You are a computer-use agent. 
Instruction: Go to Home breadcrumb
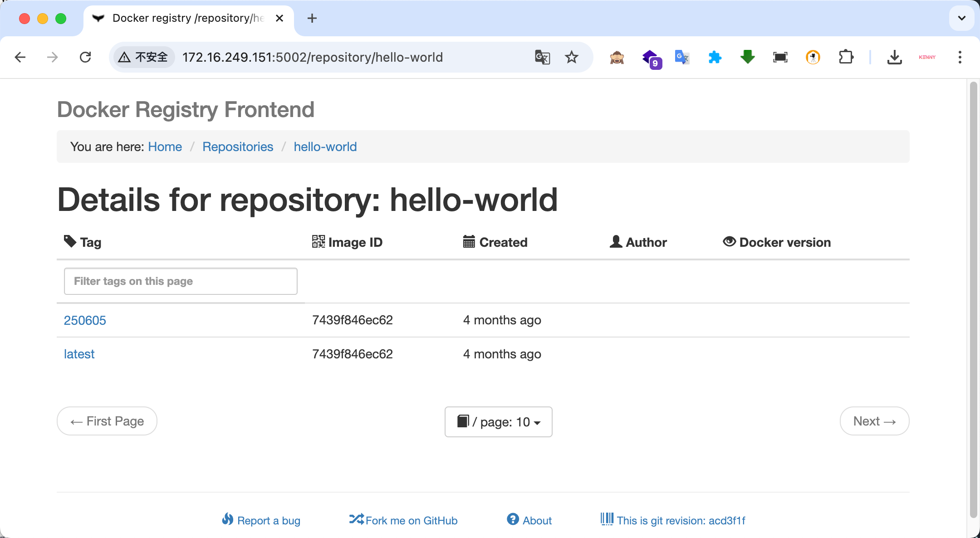pos(165,147)
